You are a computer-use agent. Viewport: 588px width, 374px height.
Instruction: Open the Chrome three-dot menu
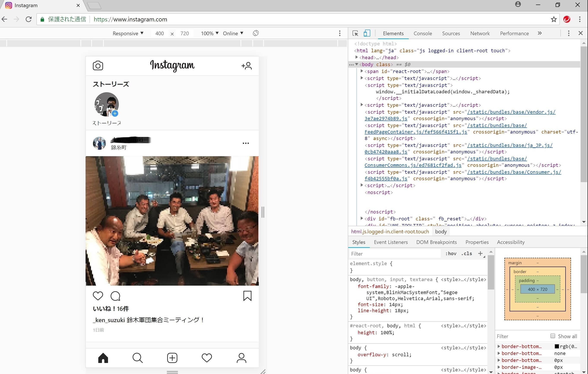tap(580, 19)
